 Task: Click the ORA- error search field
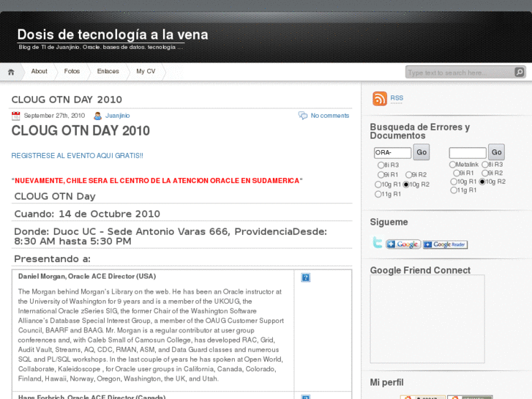[x=392, y=153]
